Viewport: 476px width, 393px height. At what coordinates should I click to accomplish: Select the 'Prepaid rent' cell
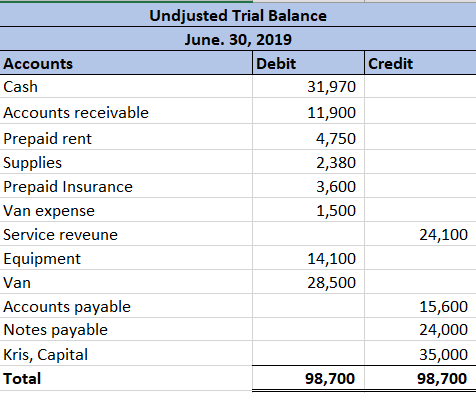tap(126, 137)
